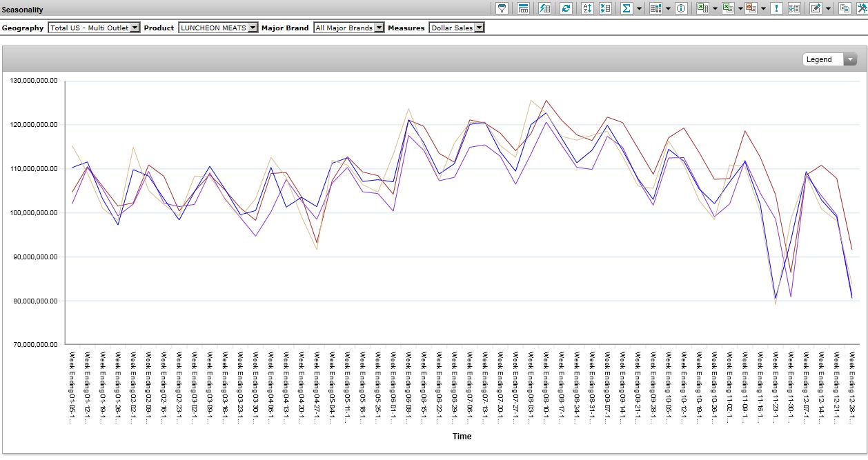This screenshot has width=868, height=460.
Task: Click the filter funnel icon
Action: [x=502, y=8]
